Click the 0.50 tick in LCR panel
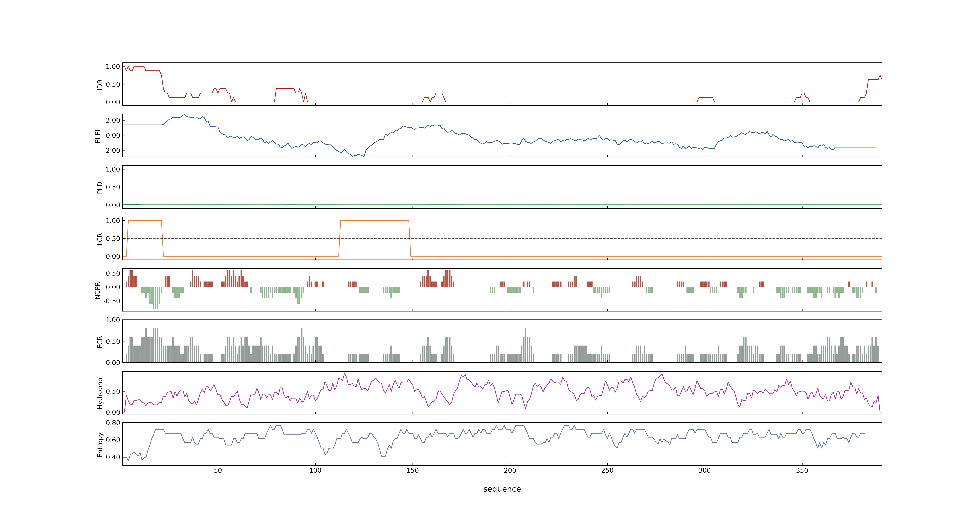This screenshot has height=523, width=980. click(113, 239)
